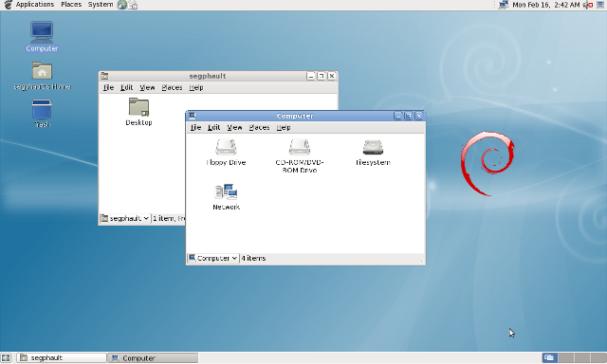Image resolution: width=607 pixels, height=364 pixels.
Task: Open View menu in segphault window
Action: coord(147,87)
